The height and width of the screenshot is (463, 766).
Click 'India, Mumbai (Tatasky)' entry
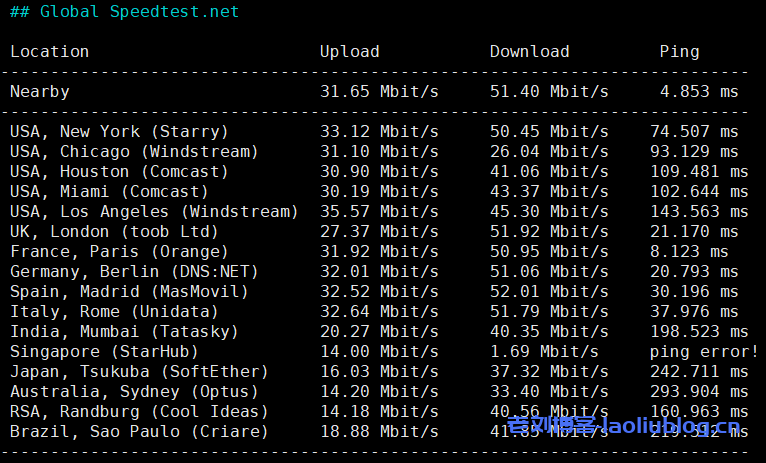(124, 332)
